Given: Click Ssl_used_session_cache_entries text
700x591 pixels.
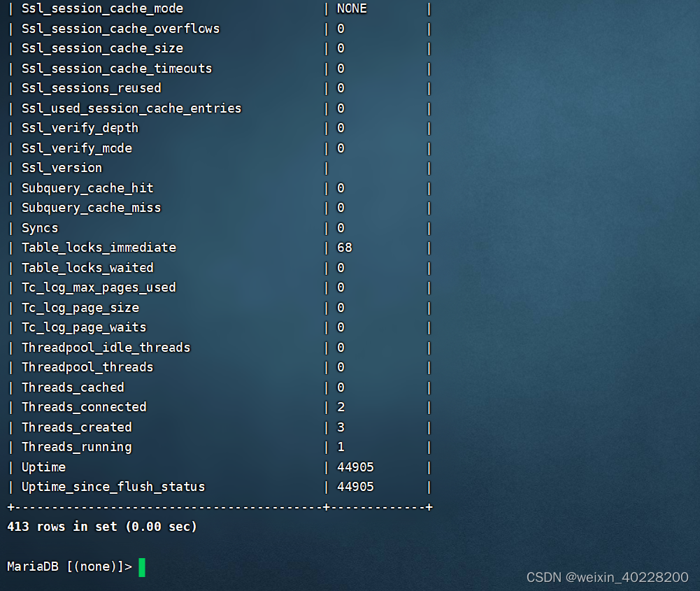Looking at the screenshot, I should [x=131, y=108].
